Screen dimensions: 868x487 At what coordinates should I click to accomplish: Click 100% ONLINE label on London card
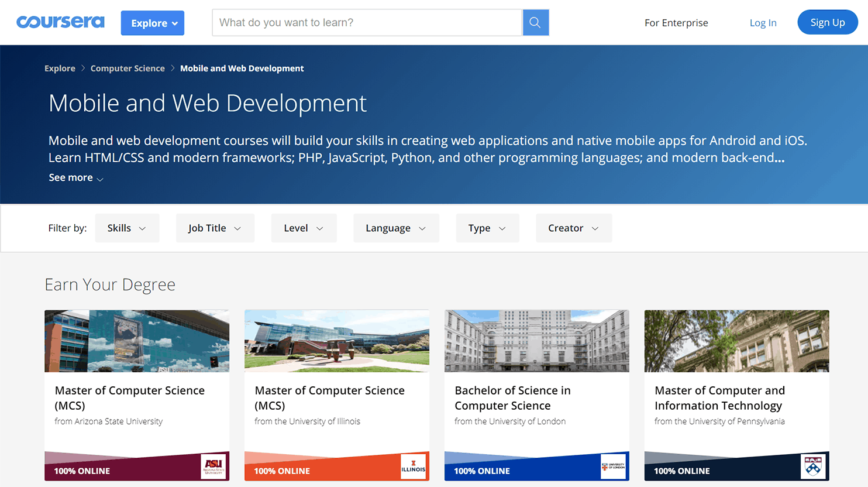[482, 471]
